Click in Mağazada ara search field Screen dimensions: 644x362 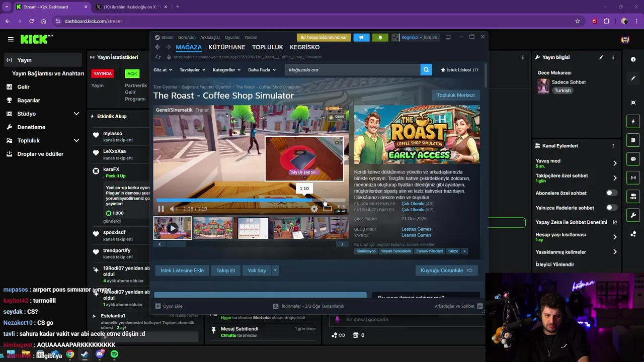(353, 70)
